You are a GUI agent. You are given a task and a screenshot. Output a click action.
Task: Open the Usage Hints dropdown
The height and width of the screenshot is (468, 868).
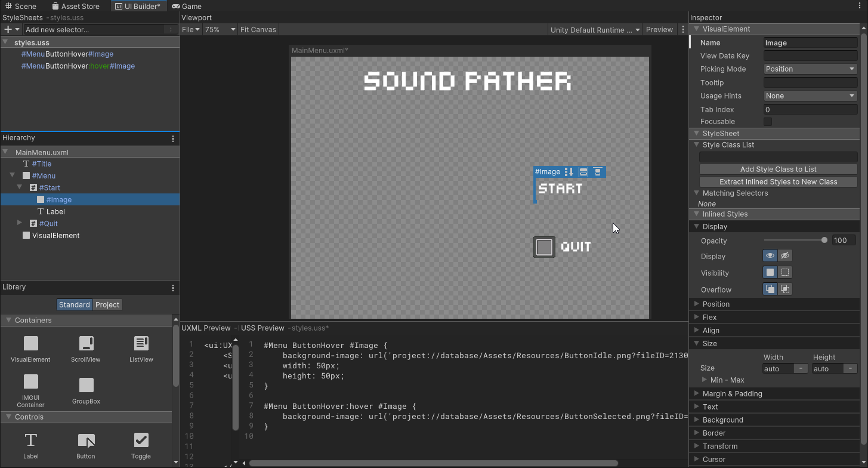[810, 96]
